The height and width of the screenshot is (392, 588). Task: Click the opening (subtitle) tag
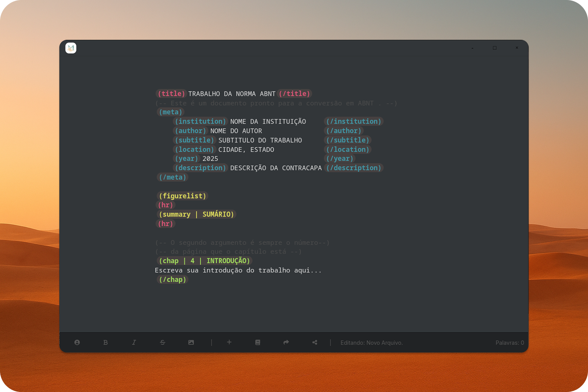click(194, 140)
